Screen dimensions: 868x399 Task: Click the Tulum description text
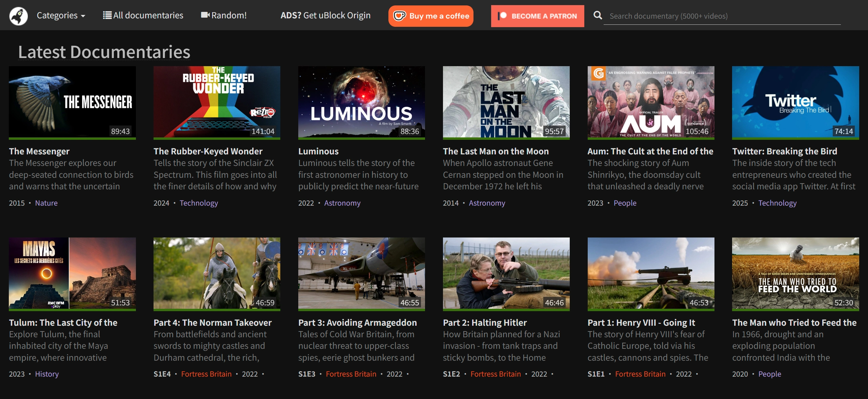pos(58,346)
